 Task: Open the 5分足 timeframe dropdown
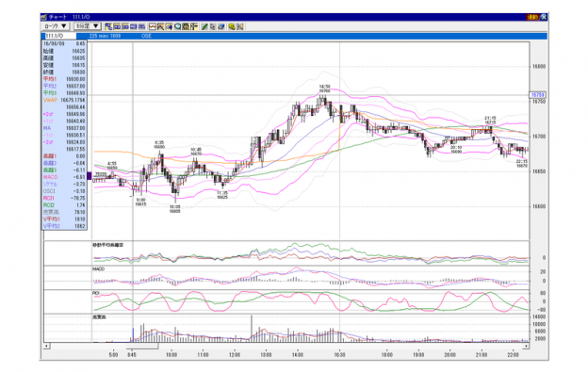(x=87, y=26)
